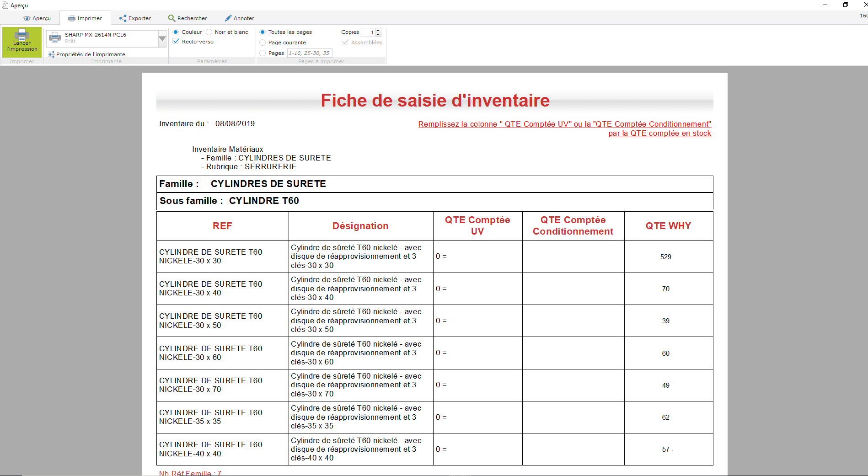Click the SHARP MX-2614N printer icon
868x476 pixels.
[x=55, y=37]
